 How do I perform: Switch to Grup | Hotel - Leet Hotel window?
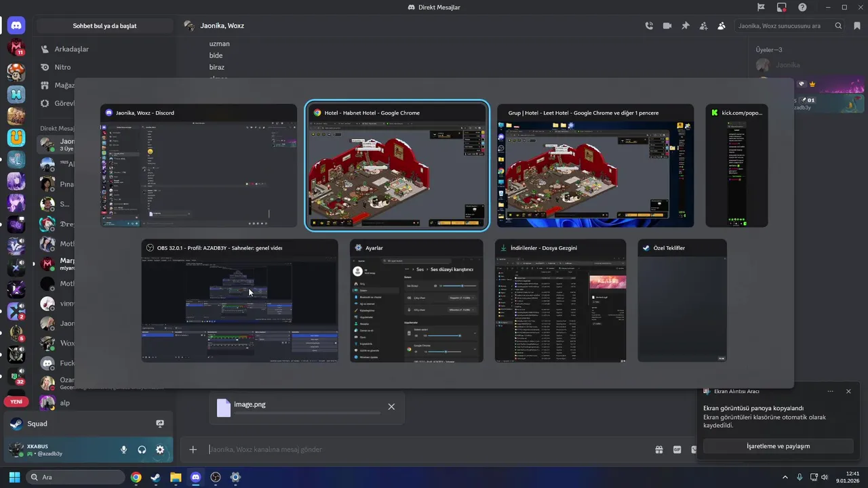coord(595,166)
